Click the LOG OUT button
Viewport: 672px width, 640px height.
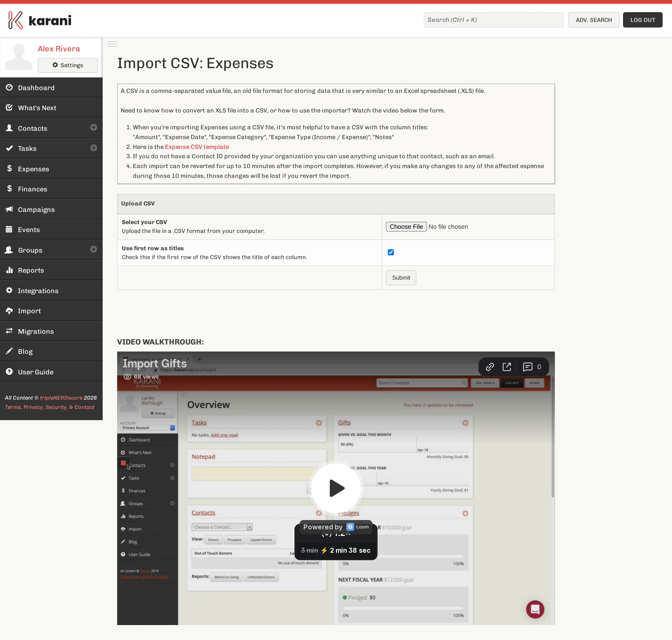[x=643, y=20]
